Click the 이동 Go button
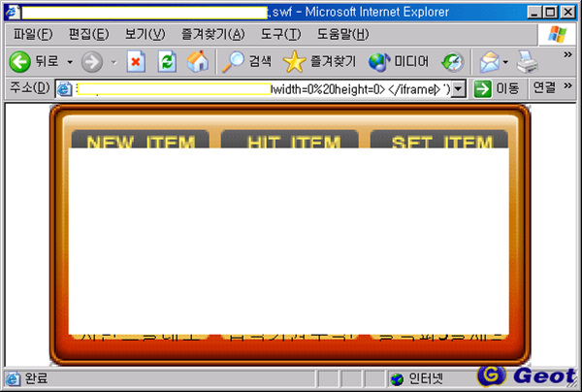The height and width of the screenshot is (392, 582). click(497, 89)
